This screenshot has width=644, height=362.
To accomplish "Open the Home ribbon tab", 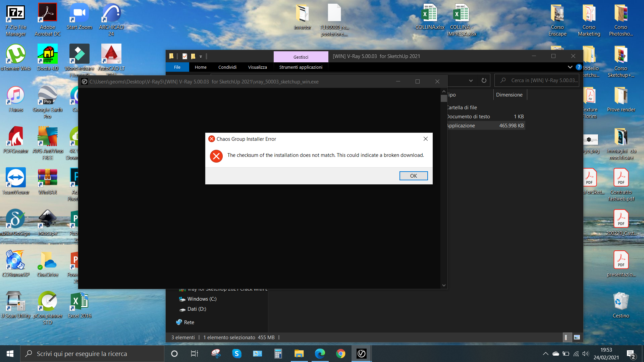I will 201,67.
